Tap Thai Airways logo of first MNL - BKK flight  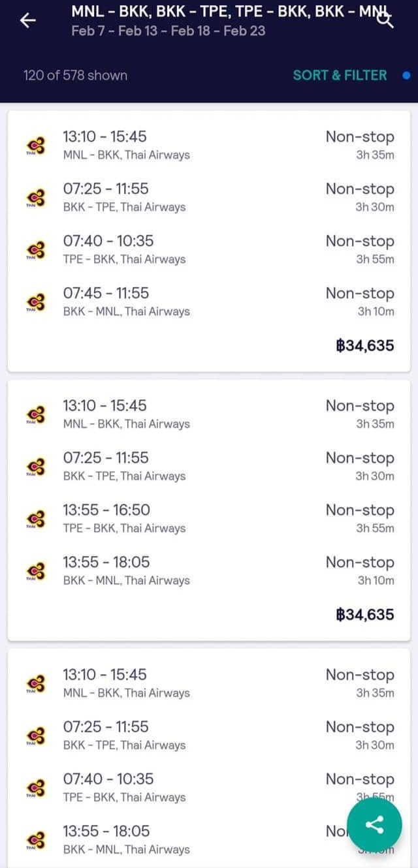point(36,145)
